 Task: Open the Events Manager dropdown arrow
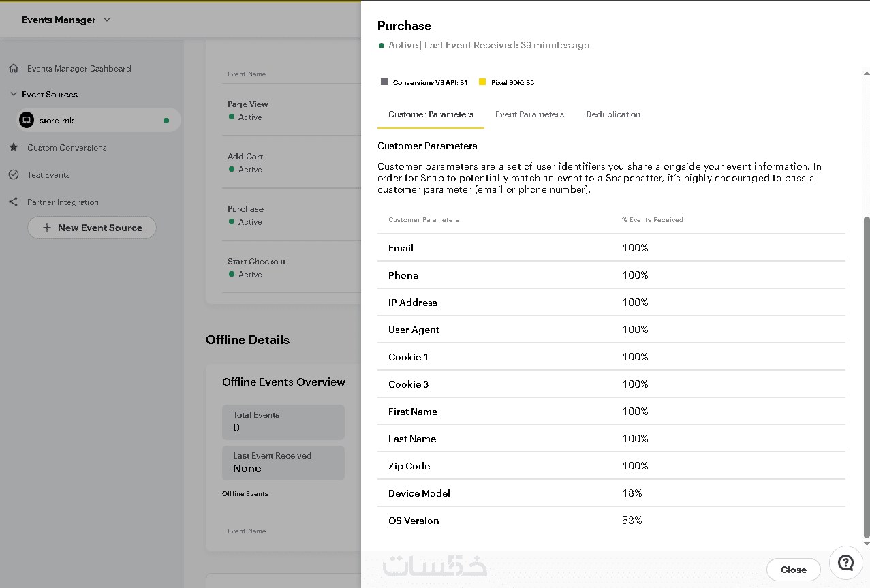[x=107, y=20]
